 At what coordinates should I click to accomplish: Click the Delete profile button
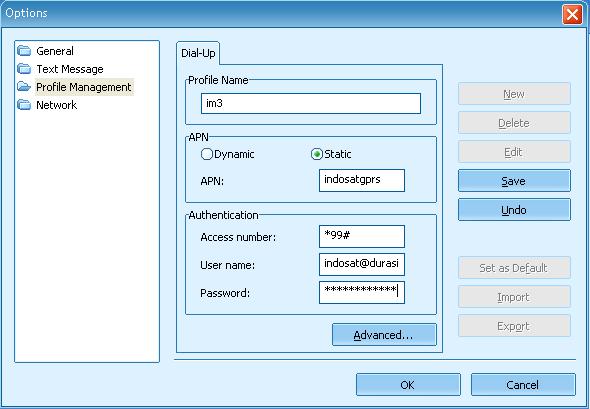[514, 123]
